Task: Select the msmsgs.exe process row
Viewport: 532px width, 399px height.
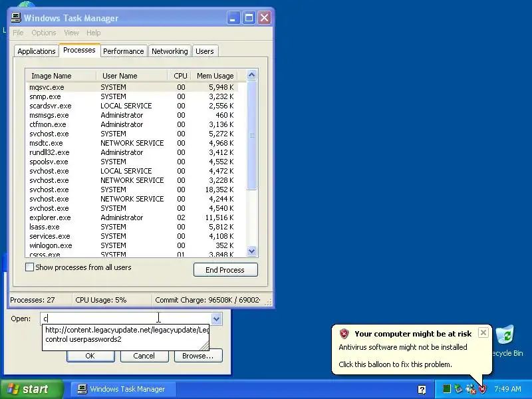Action: (132, 115)
